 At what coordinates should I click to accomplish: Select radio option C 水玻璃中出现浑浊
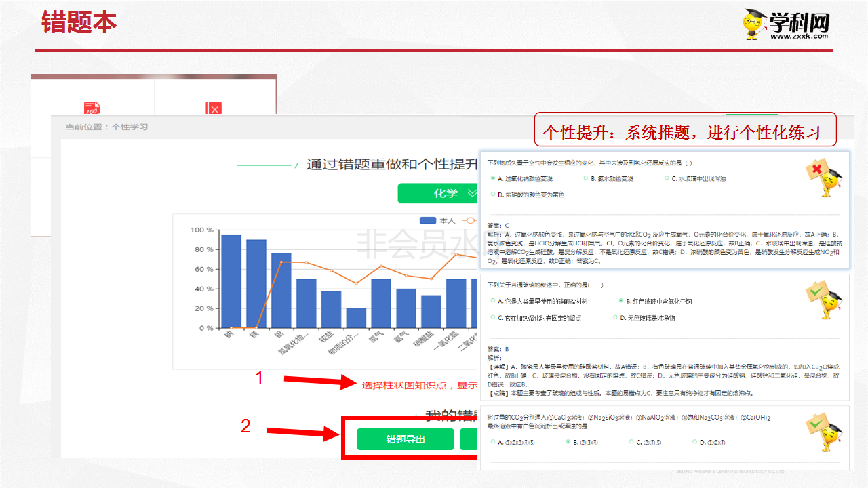pos(667,178)
